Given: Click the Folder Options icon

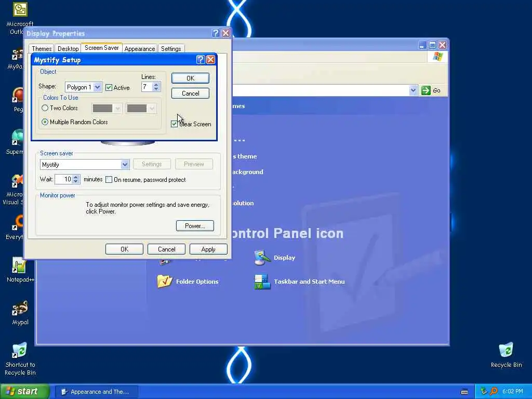Looking at the screenshot, I should point(165,282).
